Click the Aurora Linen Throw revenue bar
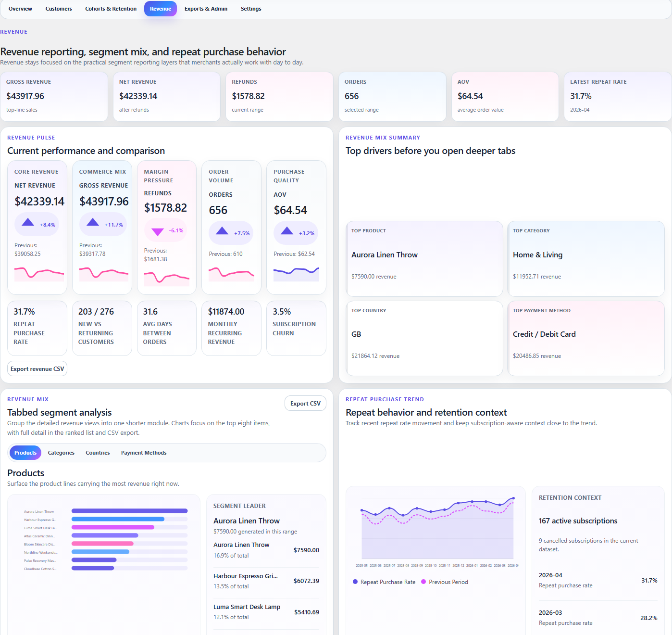The width and height of the screenshot is (672, 635). click(130, 511)
